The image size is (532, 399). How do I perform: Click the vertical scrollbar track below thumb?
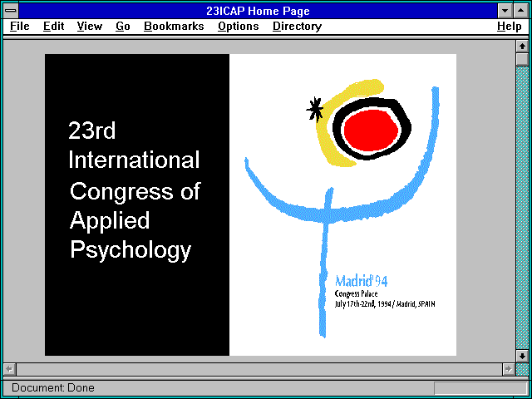tap(522, 208)
